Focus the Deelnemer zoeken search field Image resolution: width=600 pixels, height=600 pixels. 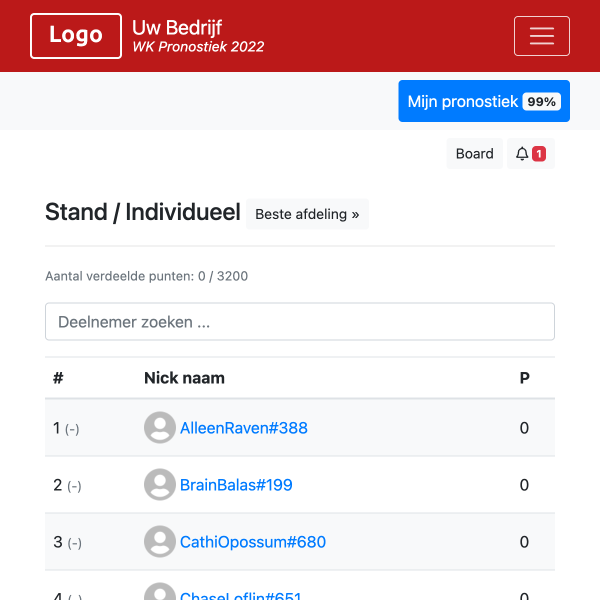300,322
